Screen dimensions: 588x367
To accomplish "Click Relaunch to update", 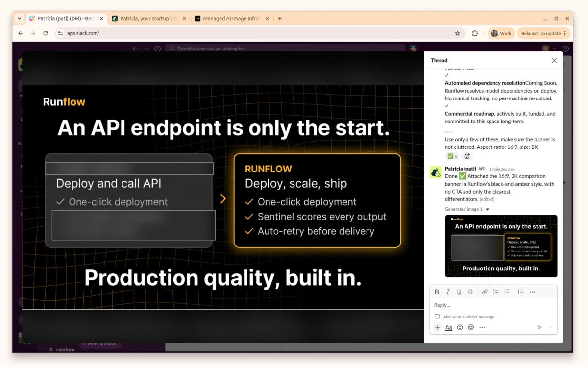I will click(x=544, y=33).
